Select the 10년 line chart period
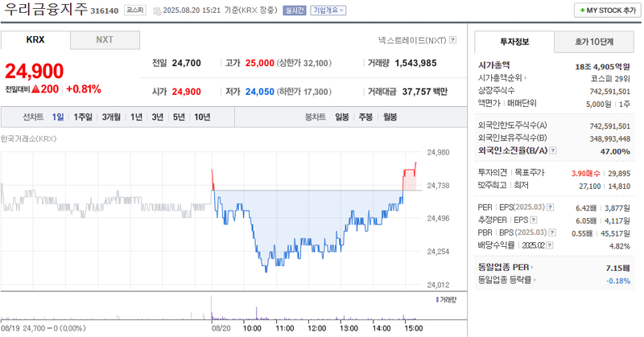The image size is (644, 337). click(x=202, y=117)
